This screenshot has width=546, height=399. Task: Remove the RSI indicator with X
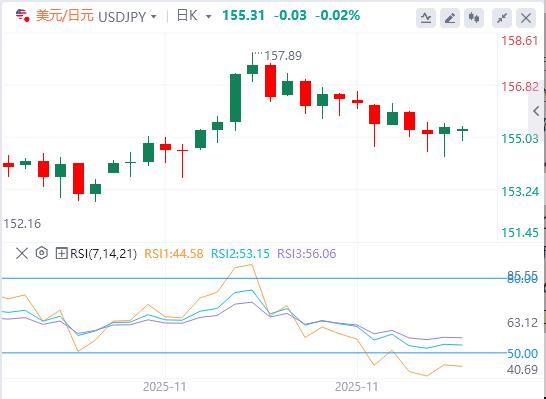[x=22, y=253]
